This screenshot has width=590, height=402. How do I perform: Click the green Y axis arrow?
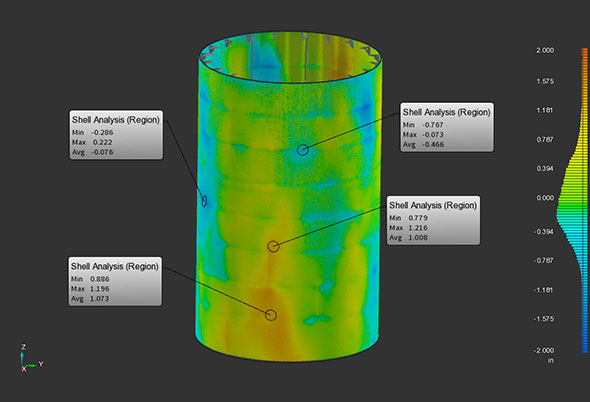(x=33, y=365)
